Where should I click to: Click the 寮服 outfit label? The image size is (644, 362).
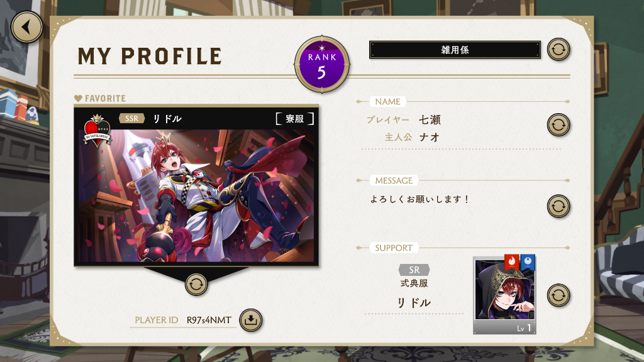click(x=295, y=119)
